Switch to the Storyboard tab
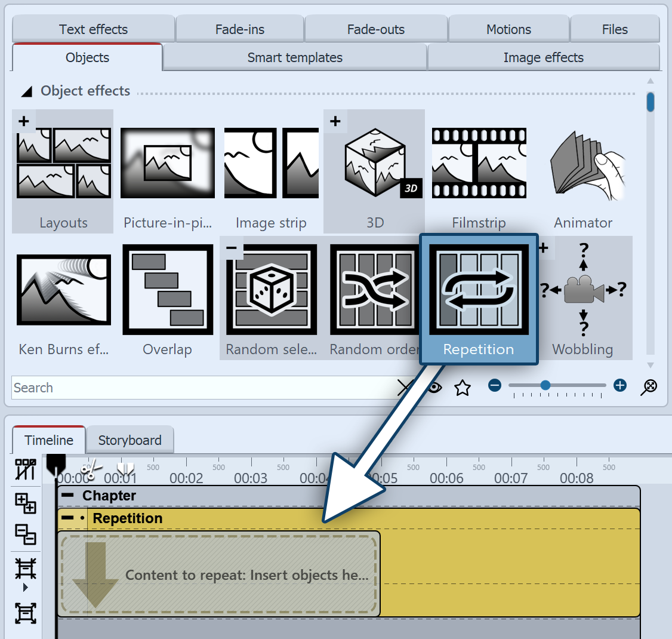The height and width of the screenshot is (639, 672). (x=130, y=440)
